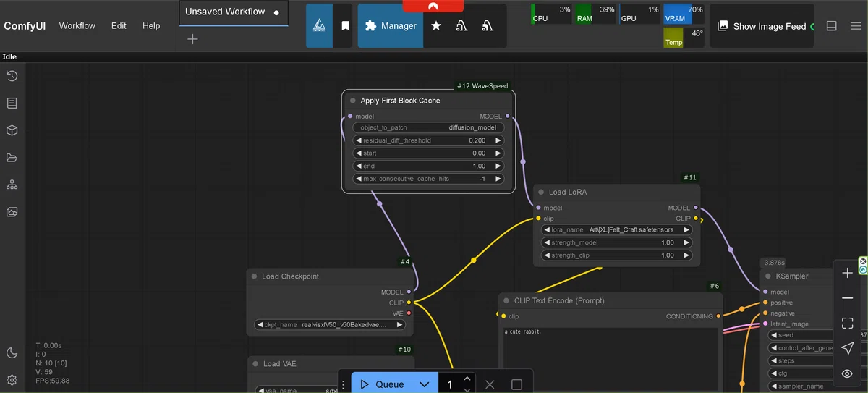Open the lora_name selection list
Screen dimensions: 868x393
616,229
